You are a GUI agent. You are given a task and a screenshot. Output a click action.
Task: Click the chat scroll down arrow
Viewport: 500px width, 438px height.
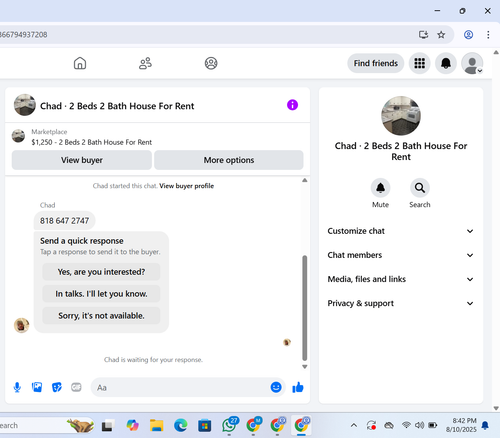[305, 367]
